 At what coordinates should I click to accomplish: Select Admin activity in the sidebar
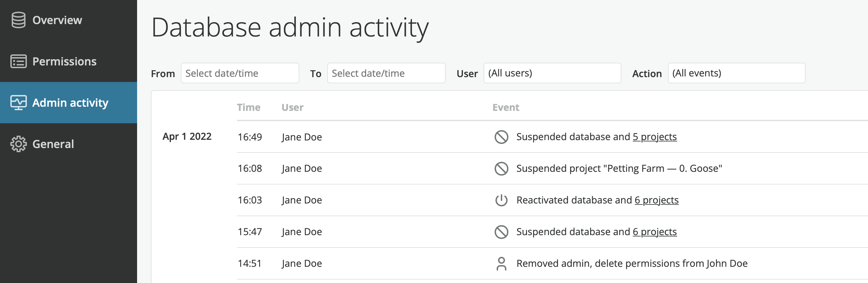(69, 103)
